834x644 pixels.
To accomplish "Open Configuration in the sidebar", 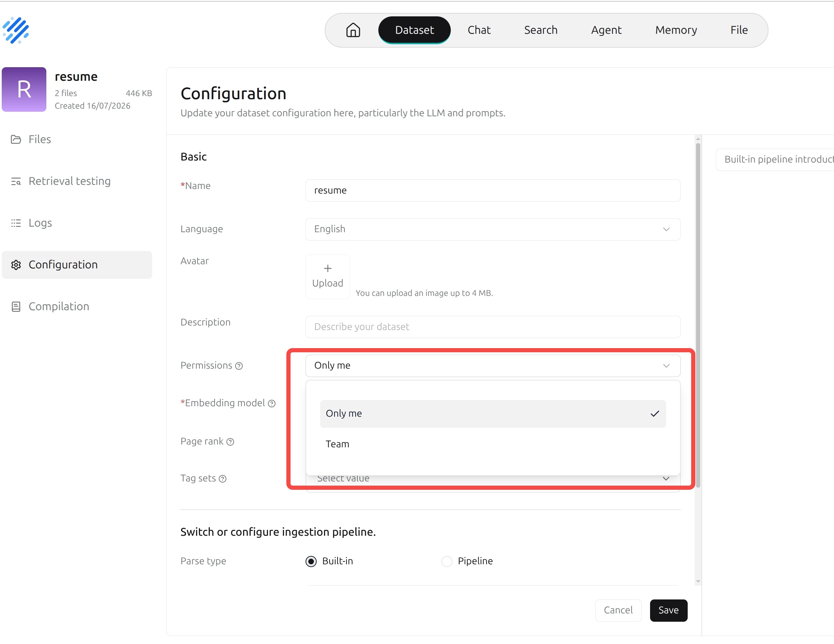I will coord(77,265).
